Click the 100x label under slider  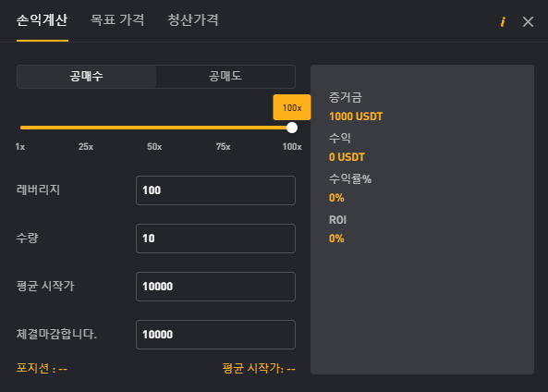click(292, 146)
